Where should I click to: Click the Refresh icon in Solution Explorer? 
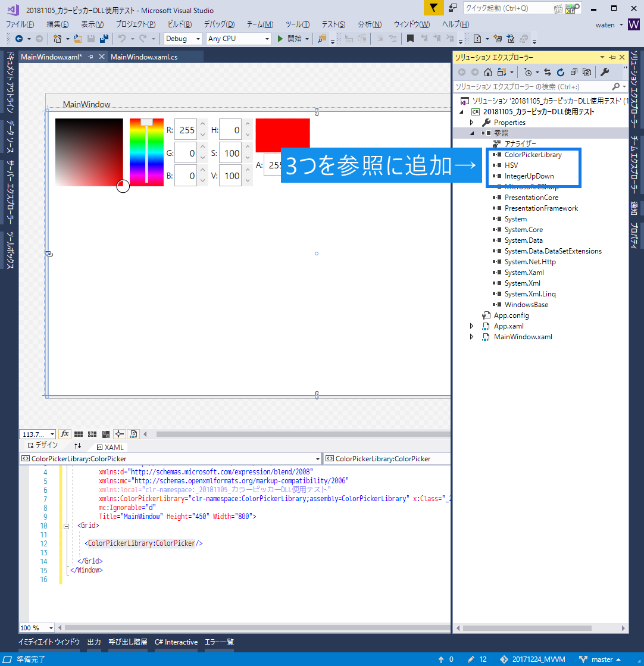click(561, 72)
